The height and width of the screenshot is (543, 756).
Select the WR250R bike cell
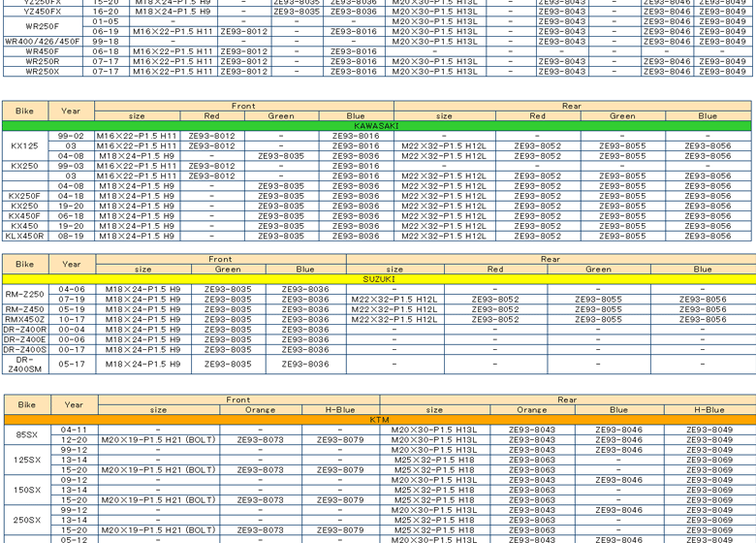pos(43,62)
